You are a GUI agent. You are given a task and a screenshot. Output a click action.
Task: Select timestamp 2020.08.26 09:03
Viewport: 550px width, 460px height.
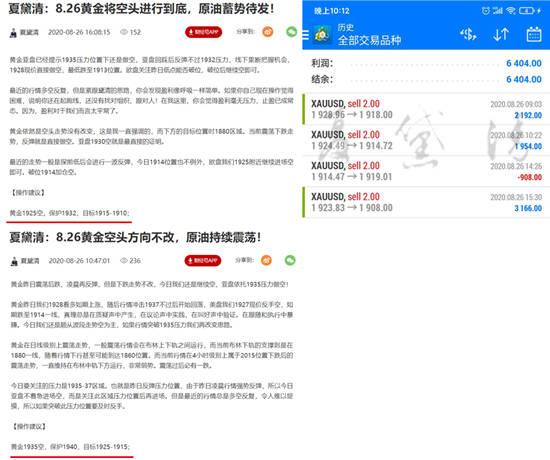pyautogui.click(x=516, y=104)
